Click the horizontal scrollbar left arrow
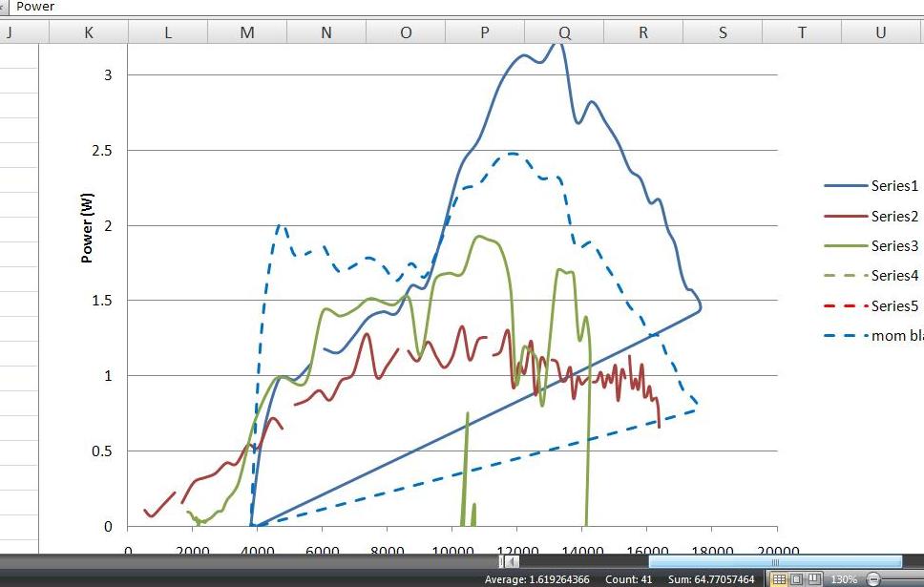This screenshot has width=924, height=587. click(512, 561)
